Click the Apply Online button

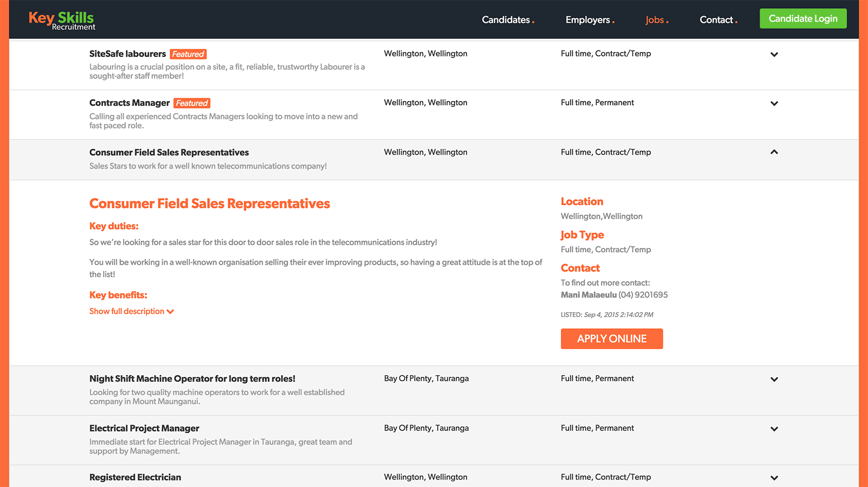click(x=611, y=339)
